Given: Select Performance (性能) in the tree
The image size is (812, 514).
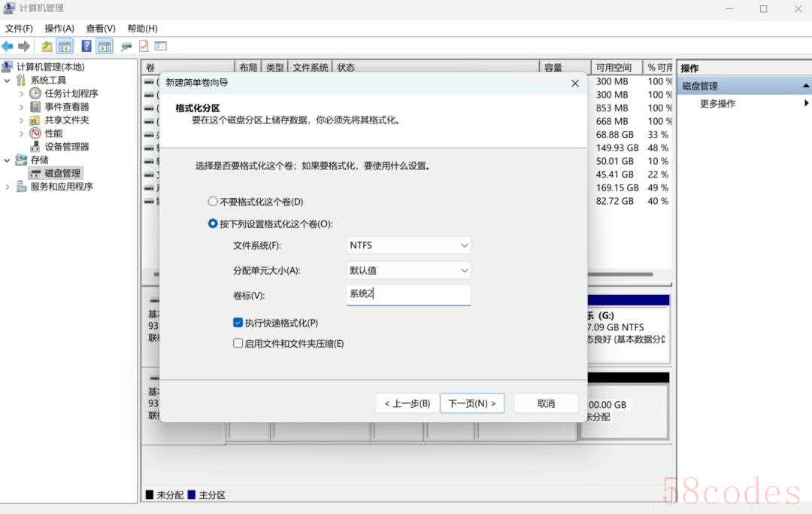Looking at the screenshot, I should pyautogui.click(x=53, y=133).
